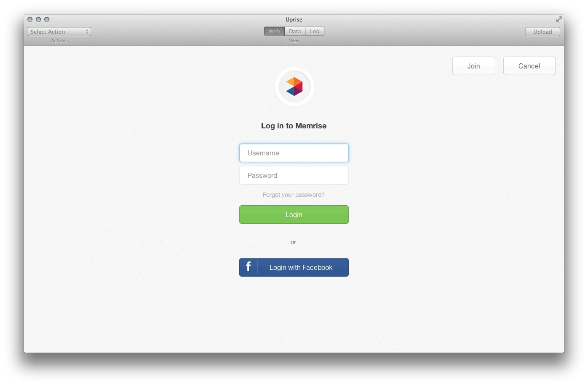Focus the Username input field

point(294,153)
